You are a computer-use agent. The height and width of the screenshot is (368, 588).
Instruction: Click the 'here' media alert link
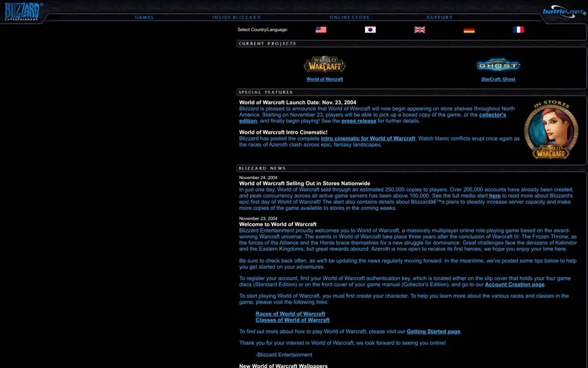(x=495, y=196)
